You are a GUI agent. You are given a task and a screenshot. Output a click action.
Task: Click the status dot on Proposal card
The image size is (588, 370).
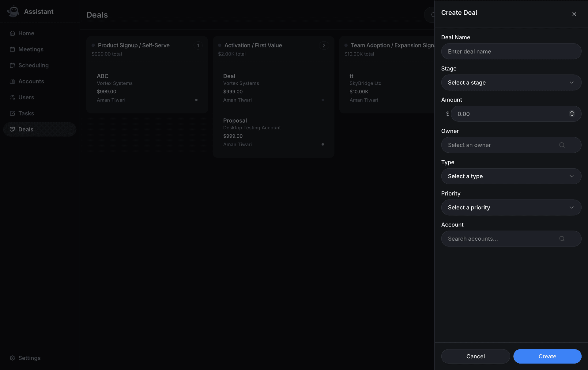tap(322, 144)
